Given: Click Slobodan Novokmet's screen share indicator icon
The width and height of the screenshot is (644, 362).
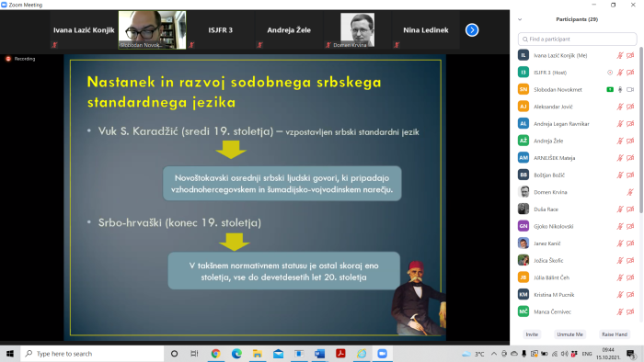Looking at the screenshot, I should click(610, 89).
